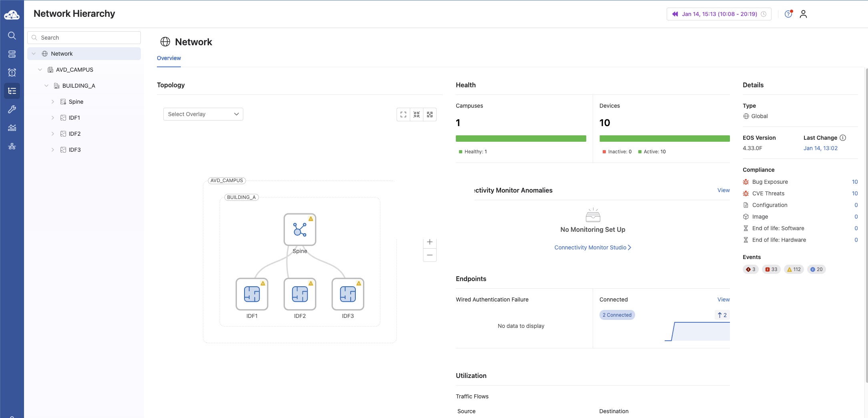Open the Events alarm icon in the sidebar
The width and height of the screenshot is (868, 418).
tap(12, 72)
